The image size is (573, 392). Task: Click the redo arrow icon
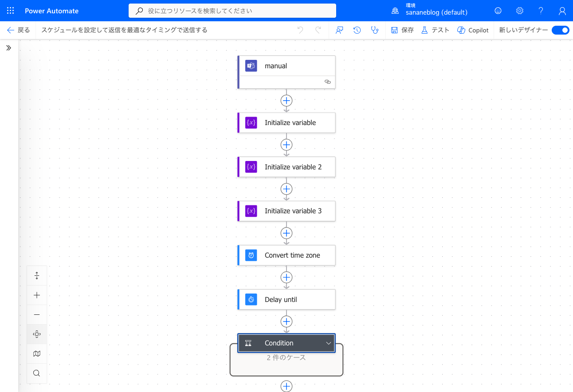tap(318, 30)
